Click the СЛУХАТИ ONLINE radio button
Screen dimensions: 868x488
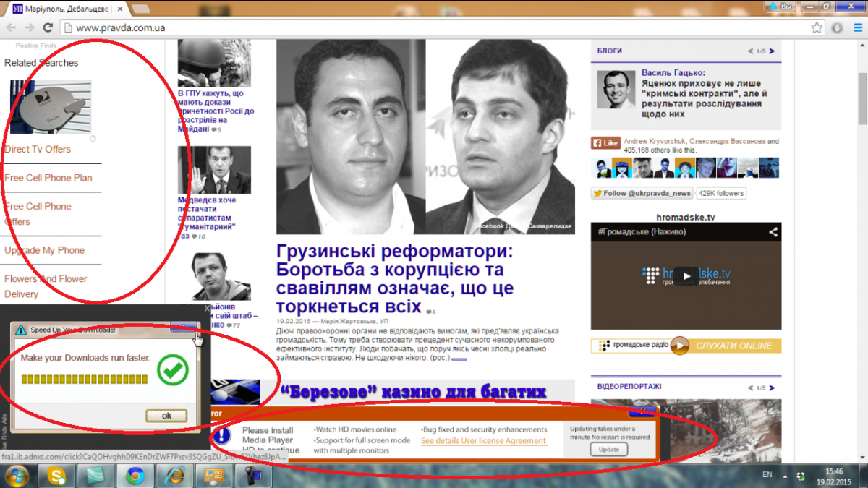click(x=734, y=346)
